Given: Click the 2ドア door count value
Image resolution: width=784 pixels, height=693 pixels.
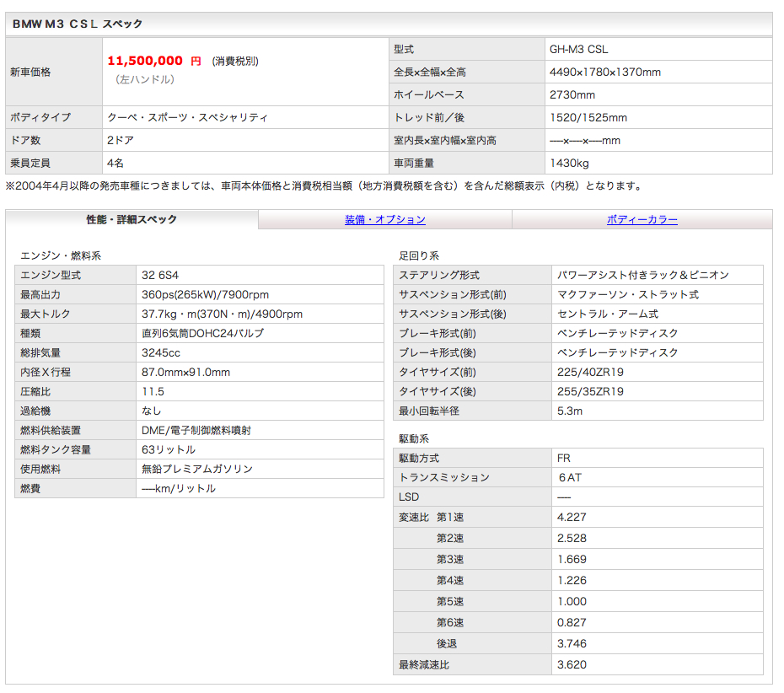Looking at the screenshot, I should (x=121, y=140).
